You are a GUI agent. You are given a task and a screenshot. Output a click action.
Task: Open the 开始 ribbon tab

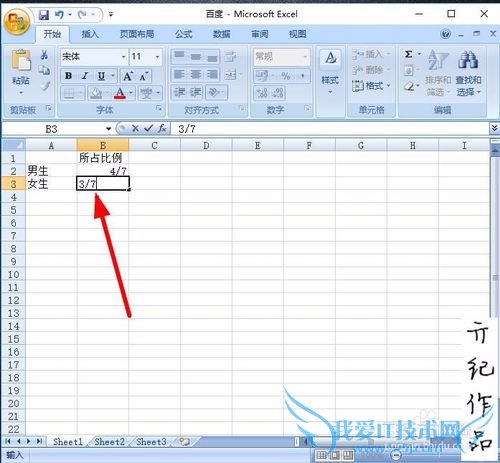pos(52,34)
